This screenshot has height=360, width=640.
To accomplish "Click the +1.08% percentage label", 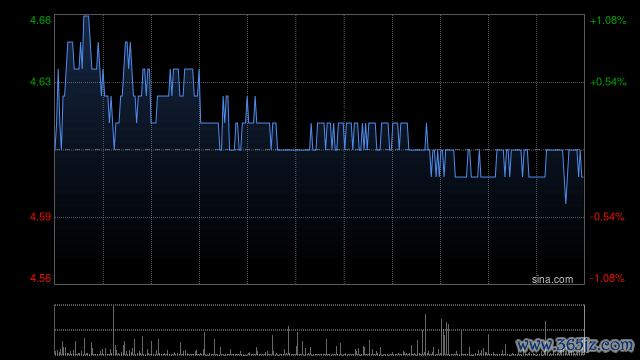I will click(x=608, y=20).
